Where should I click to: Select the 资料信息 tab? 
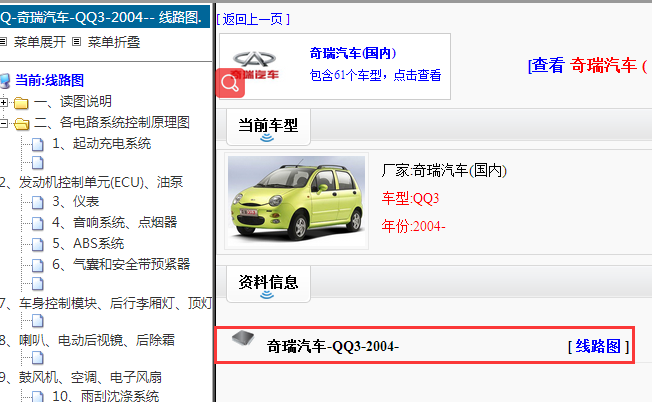tap(268, 284)
